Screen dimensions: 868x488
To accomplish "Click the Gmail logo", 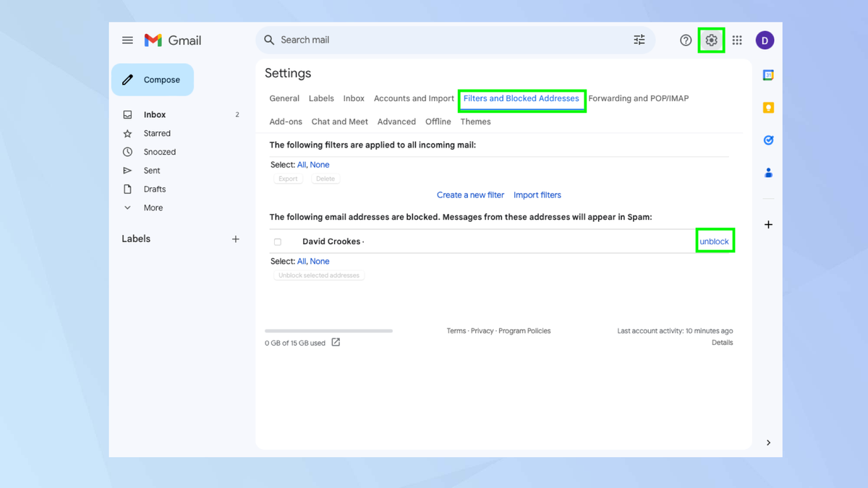I will [x=172, y=40].
